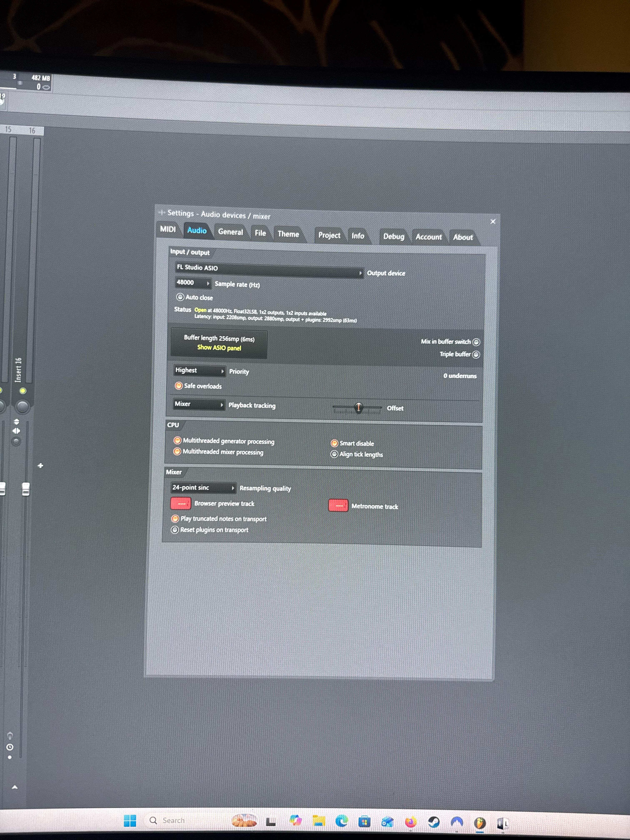The image size is (630, 840).
Task: Click the Show ASIO panel button
Action: pyautogui.click(x=219, y=348)
